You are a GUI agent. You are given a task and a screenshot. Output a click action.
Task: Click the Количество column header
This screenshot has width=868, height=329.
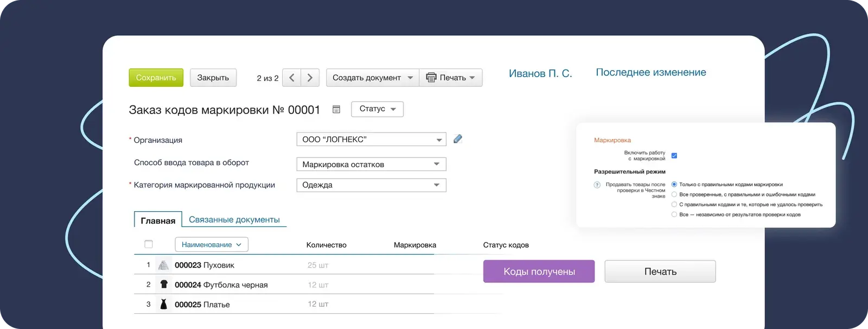(x=327, y=245)
